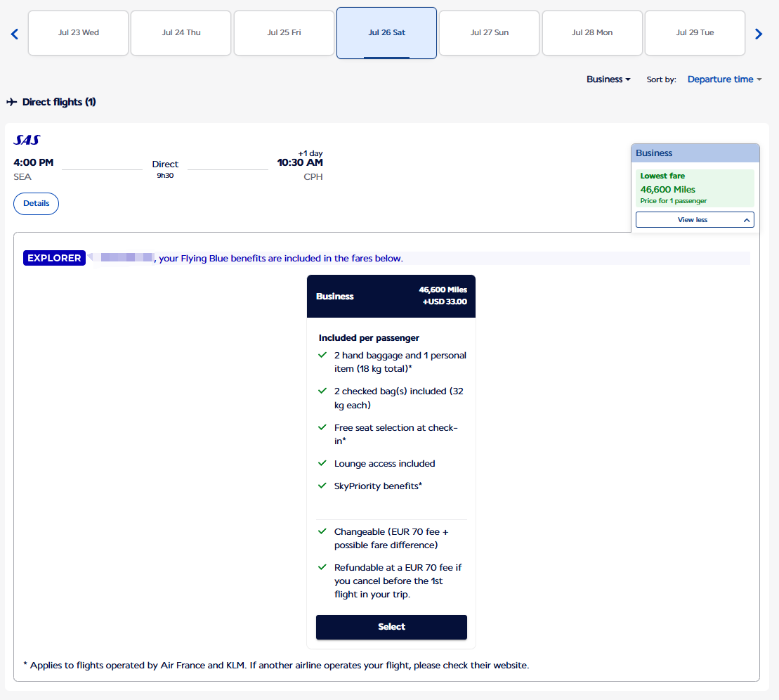Click the CPH arrival airport code
The image size is (779, 700).
click(313, 177)
